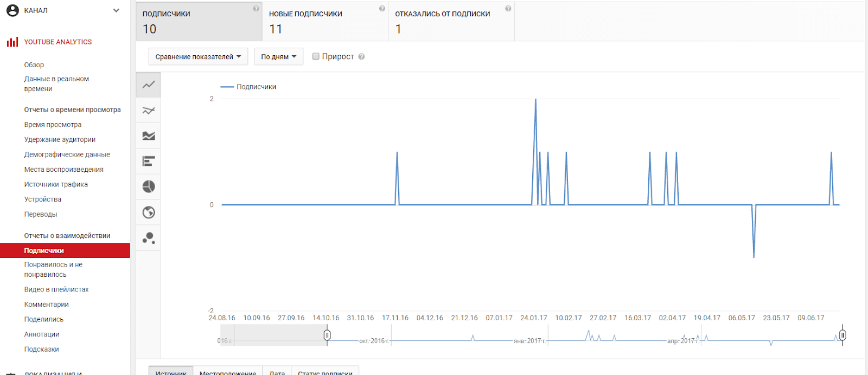Click the 24.01.17 date label on the axis

click(534, 318)
